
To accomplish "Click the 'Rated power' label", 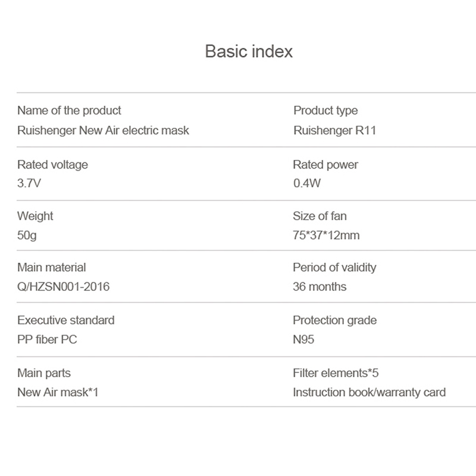I will [x=325, y=164].
